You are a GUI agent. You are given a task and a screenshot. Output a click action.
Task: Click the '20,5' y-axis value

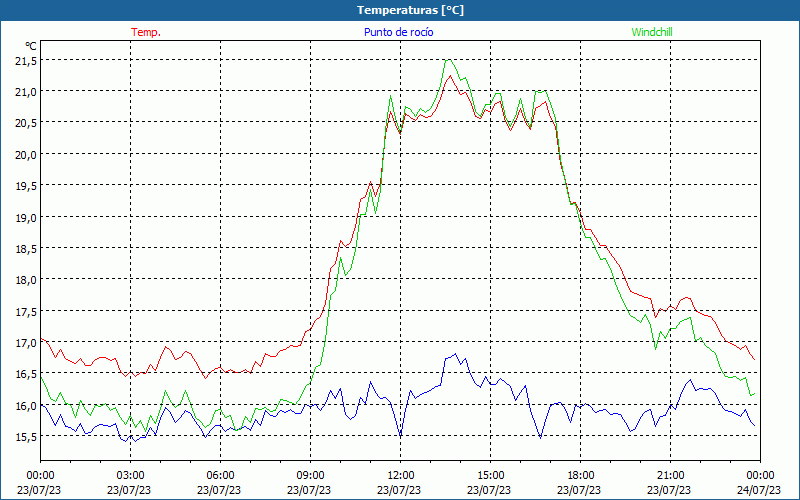(x=27, y=123)
